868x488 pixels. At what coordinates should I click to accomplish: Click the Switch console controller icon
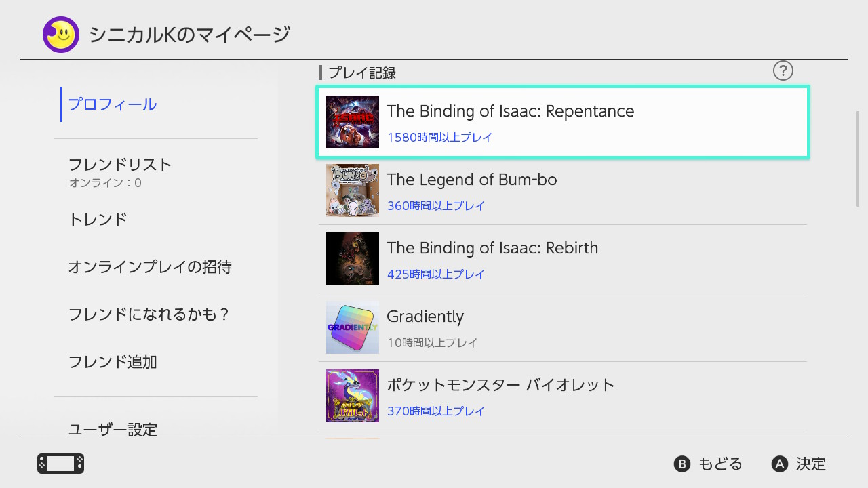pos(60,464)
